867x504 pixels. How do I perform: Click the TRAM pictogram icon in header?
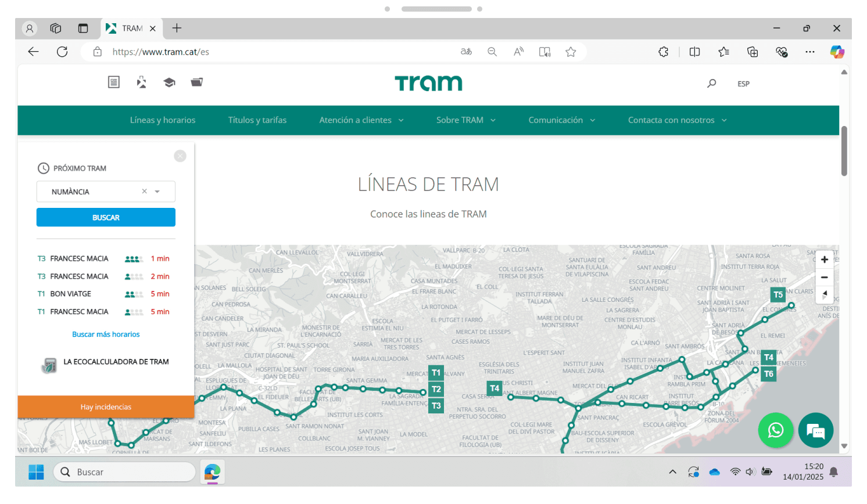[x=141, y=82]
